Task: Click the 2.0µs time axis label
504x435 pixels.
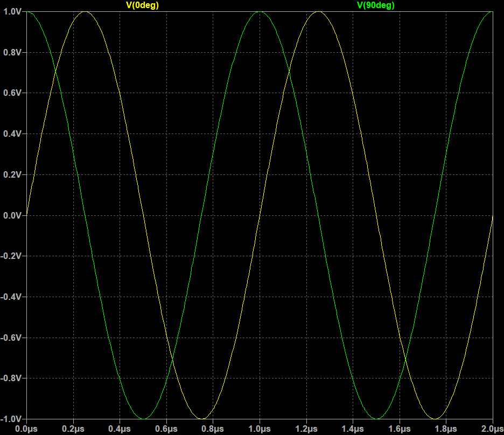Action: coord(491,429)
